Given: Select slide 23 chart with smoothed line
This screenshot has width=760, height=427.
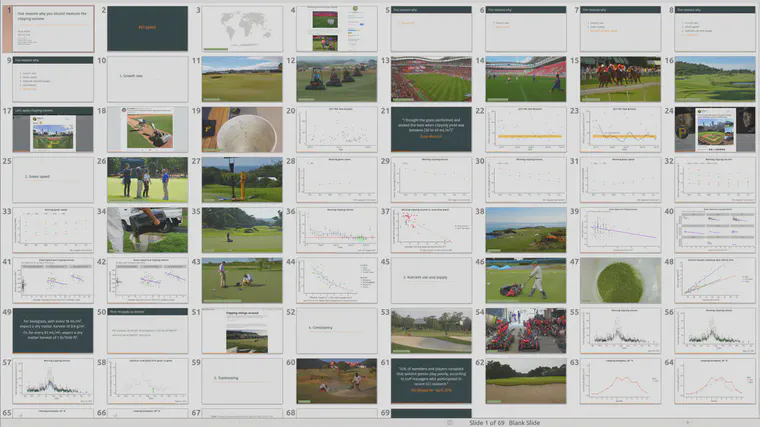Looking at the screenshot, I should pos(620,129).
